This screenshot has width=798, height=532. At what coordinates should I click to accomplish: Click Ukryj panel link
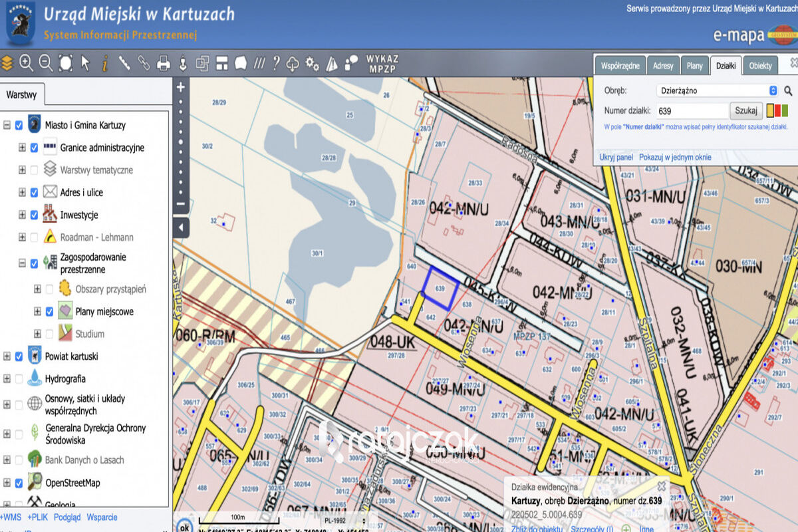point(616,158)
